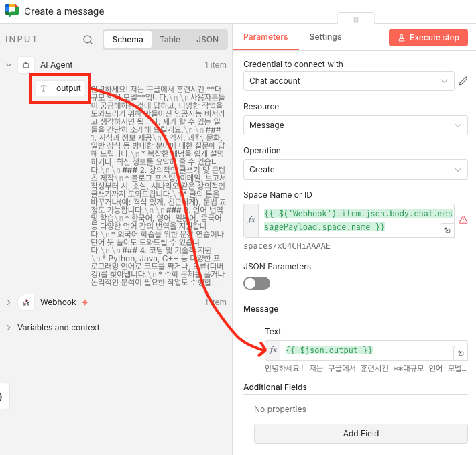The image size is (476, 455).
Task: Open expression editor for Text field
Action: click(460, 353)
